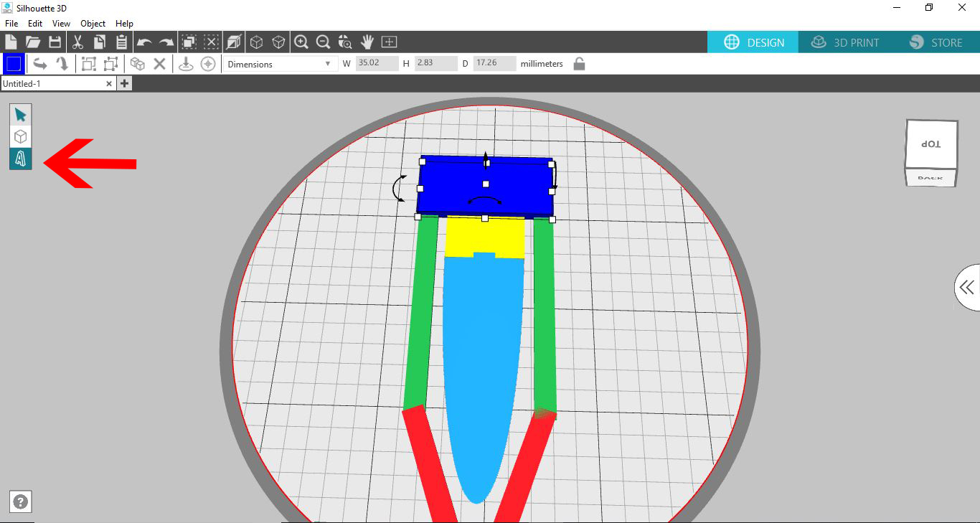The image size is (980, 523).
Task: Copy selection using the copy icon
Action: [x=100, y=42]
